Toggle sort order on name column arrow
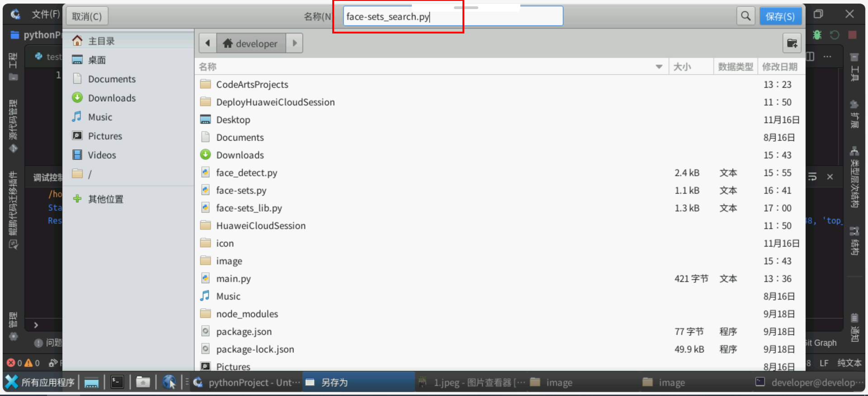 pyautogui.click(x=659, y=67)
